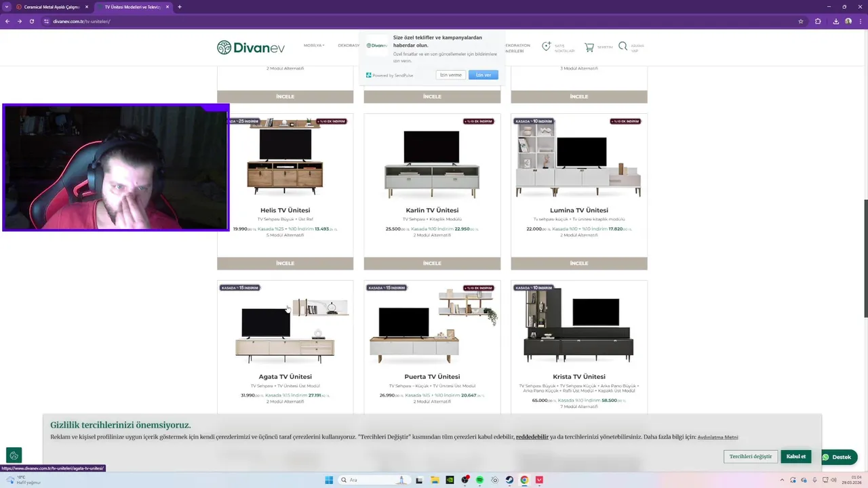
Task: Open Puerta TV Ünitesi product image
Action: coord(432,327)
